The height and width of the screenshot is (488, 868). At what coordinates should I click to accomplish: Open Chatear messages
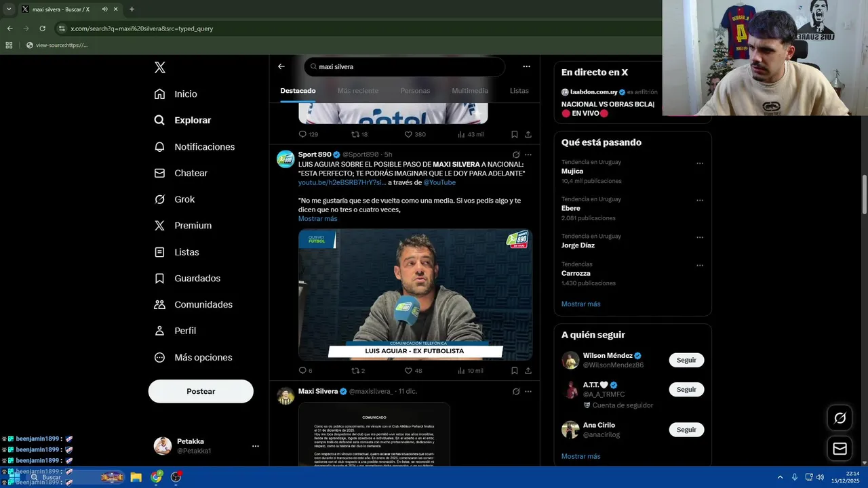180,173
